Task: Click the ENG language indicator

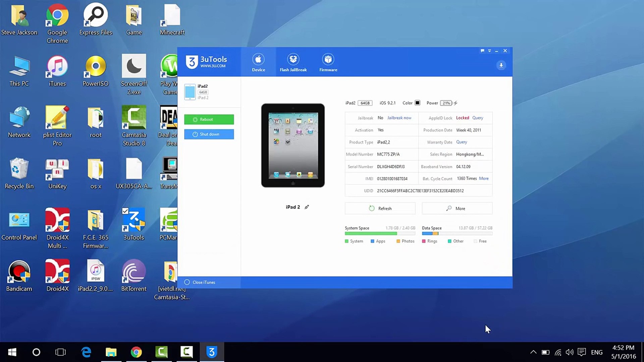Action: pyautogui.click(x=597, y=352)
